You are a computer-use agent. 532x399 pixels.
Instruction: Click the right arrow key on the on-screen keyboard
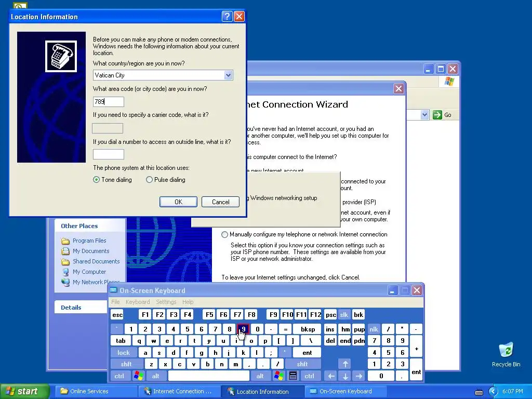pyautogui.click(x=358, y=376)
